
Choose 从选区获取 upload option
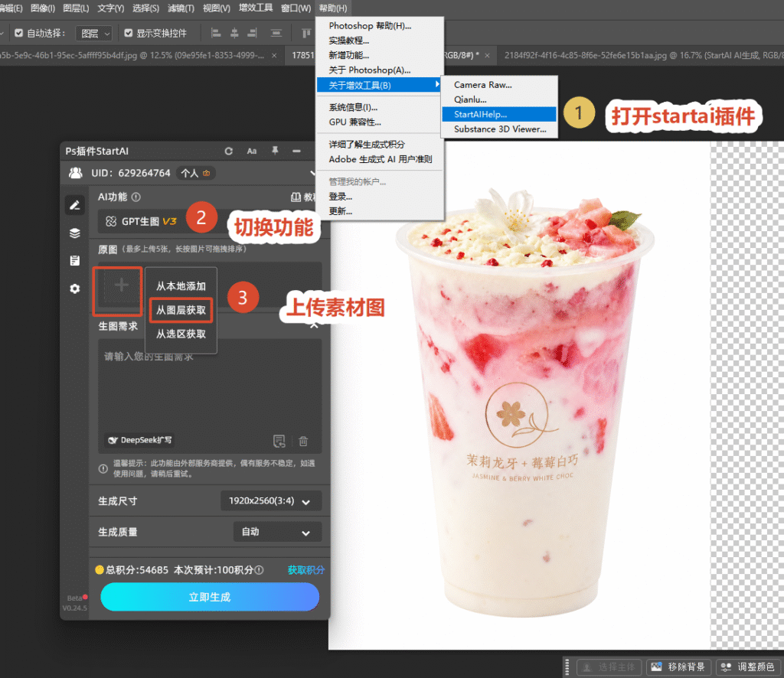[x=181, y=334]
